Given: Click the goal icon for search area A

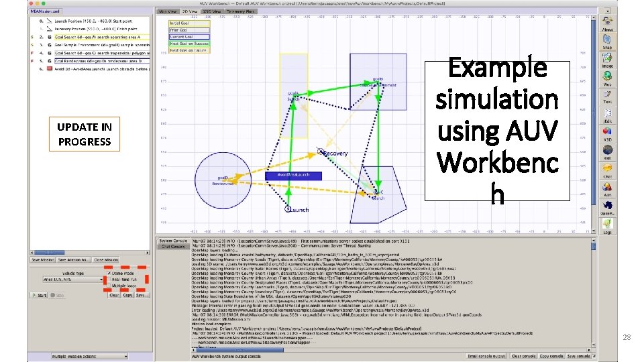Looking at the screenshot, I should (x=49, y=37).
